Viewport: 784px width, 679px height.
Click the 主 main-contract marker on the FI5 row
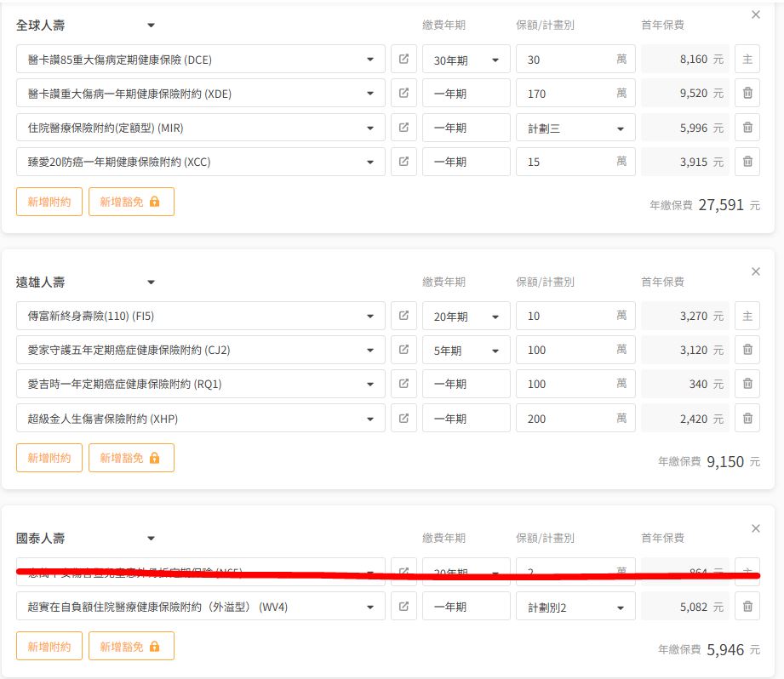tap(747, 316)
